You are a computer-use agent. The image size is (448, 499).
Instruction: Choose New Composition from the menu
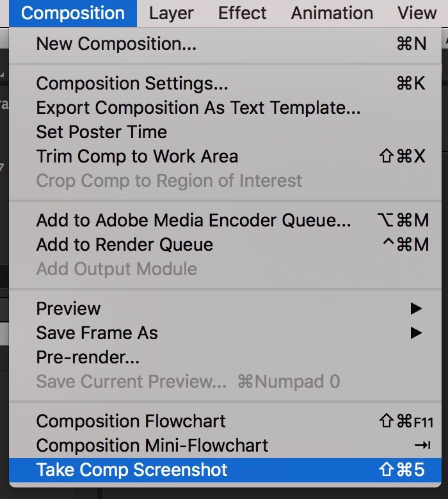116,44
